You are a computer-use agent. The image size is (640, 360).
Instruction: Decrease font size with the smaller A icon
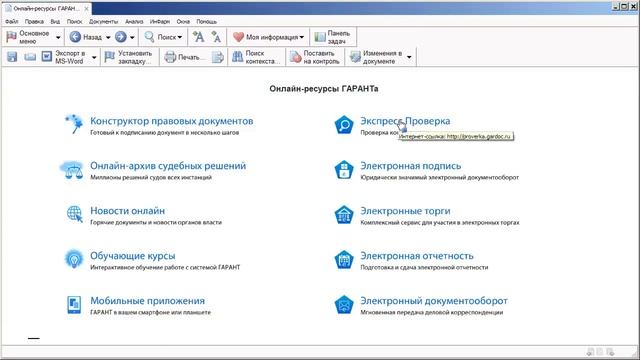coord(216,37)
